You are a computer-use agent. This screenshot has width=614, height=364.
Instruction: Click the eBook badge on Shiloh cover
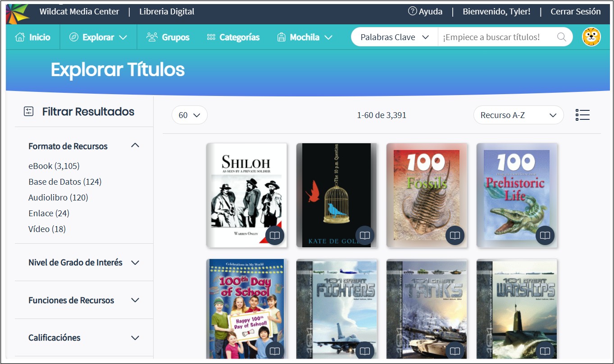coord(275,236)
